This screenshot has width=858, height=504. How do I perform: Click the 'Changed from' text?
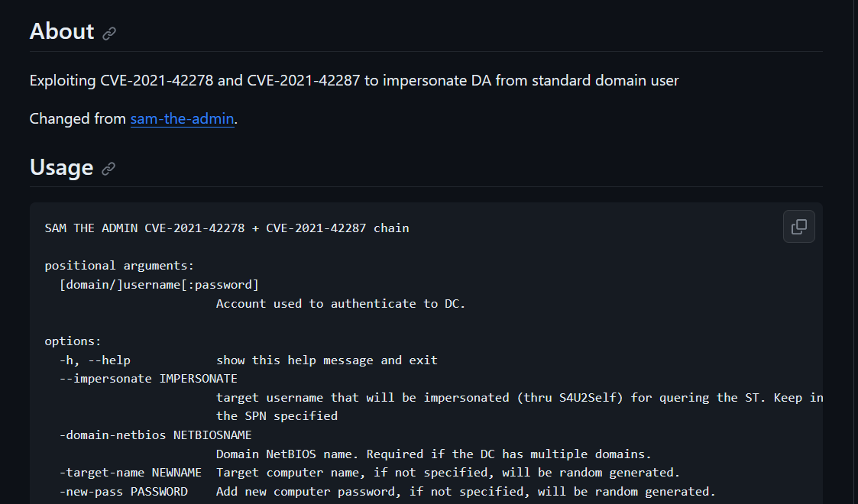coord(78,118)
